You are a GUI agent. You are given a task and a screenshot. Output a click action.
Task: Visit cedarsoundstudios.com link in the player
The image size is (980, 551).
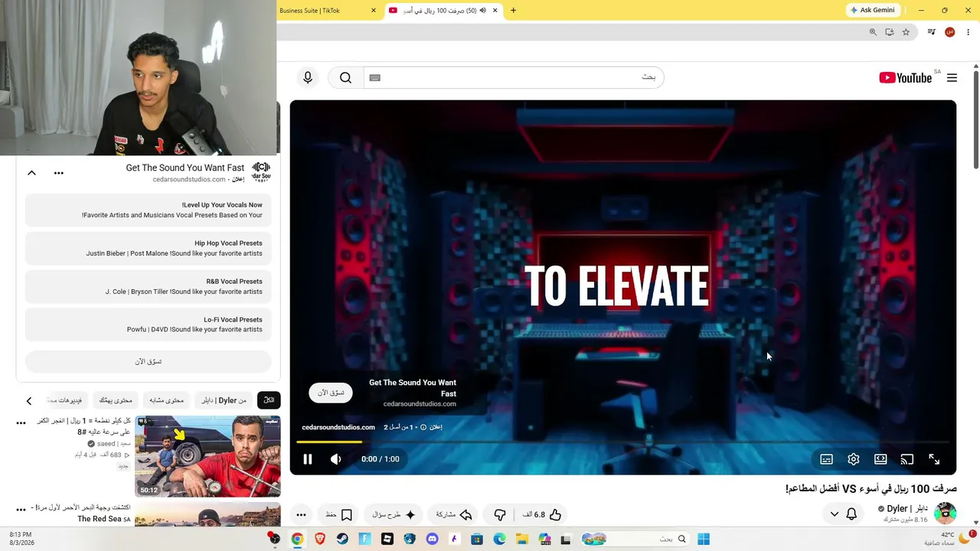tap(338, 427)
